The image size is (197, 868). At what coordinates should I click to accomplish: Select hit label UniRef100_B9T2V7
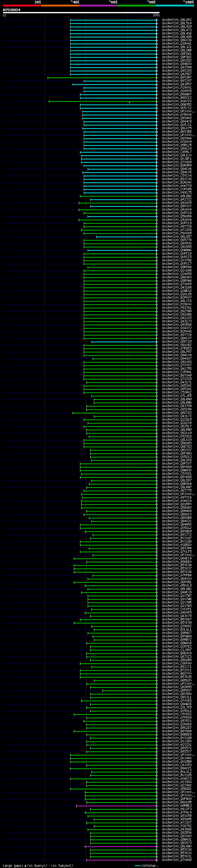176,81
